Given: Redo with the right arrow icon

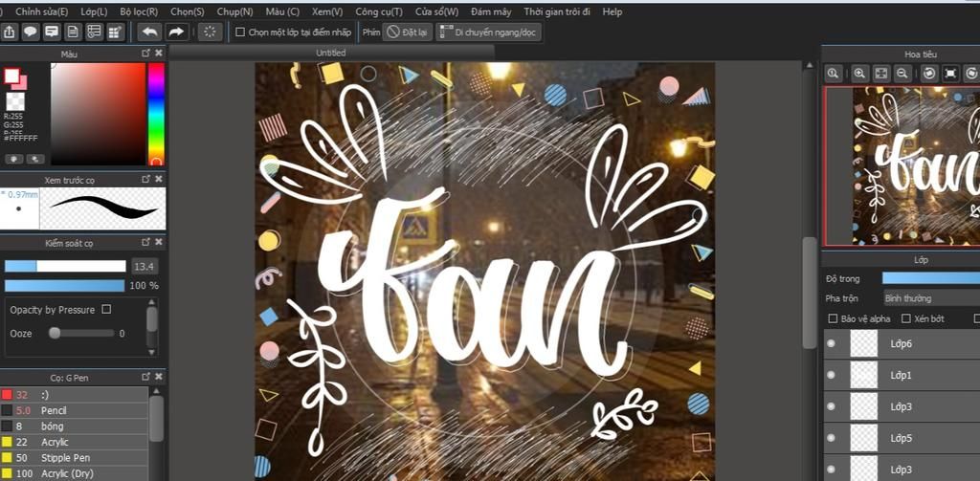Looking at the screenshot, I should 176,32.
